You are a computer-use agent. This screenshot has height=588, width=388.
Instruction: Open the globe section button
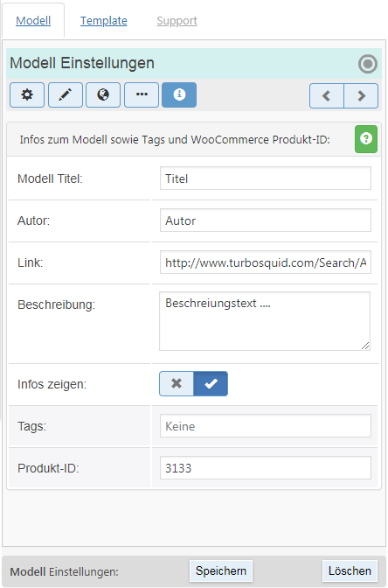[103, 94]
